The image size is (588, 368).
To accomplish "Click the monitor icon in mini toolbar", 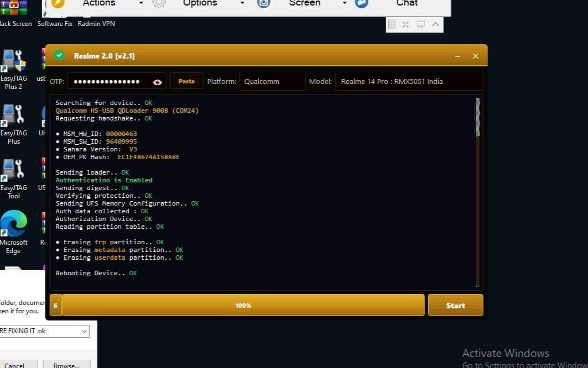I will coord(421,25).
